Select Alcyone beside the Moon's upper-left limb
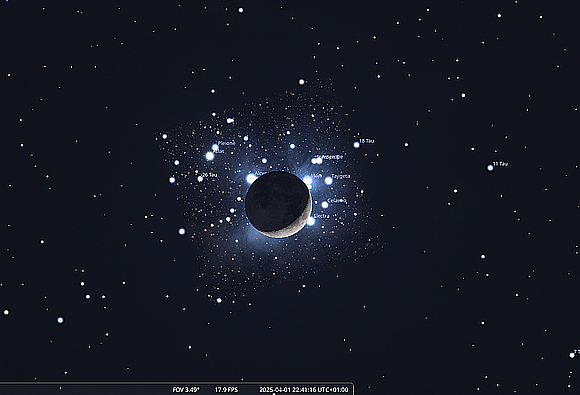 [x=251, y=179]
